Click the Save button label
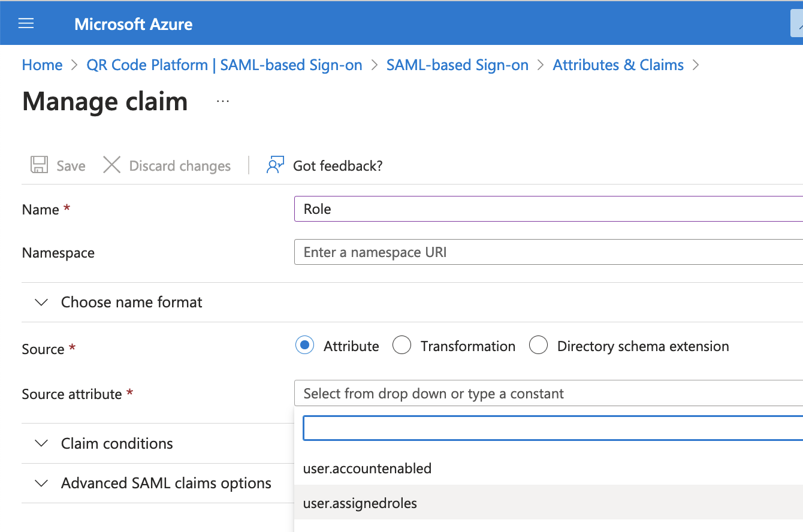 click(x=71, y=166)
